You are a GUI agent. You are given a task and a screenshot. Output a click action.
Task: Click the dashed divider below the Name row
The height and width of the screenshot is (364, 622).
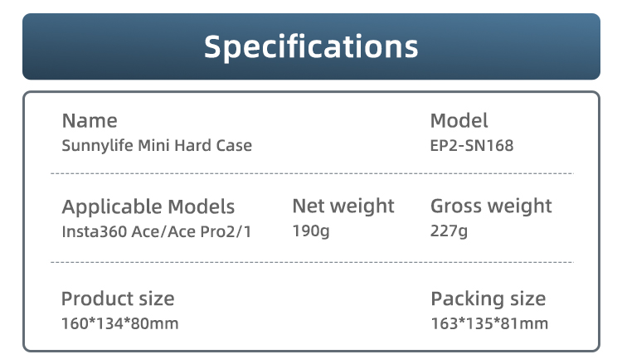(x=311, y=173)
